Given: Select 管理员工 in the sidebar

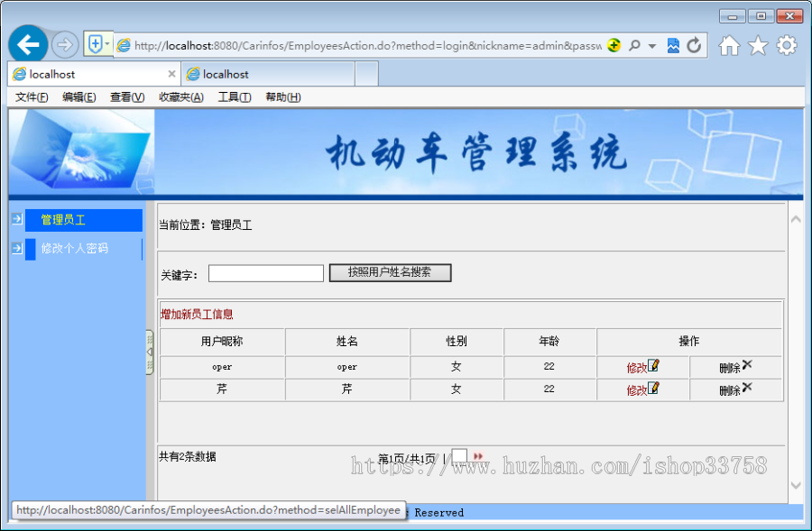Looking at the screenshot, I should point(84,220).
